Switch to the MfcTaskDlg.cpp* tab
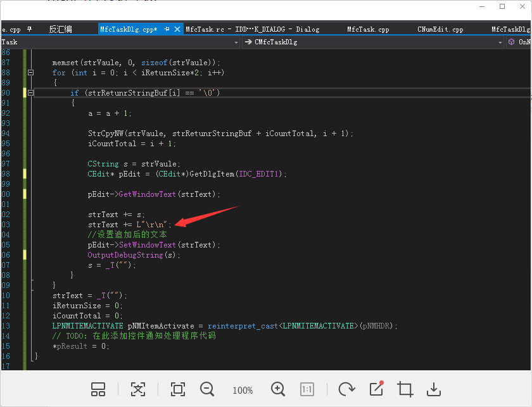 tap(129, 29)
